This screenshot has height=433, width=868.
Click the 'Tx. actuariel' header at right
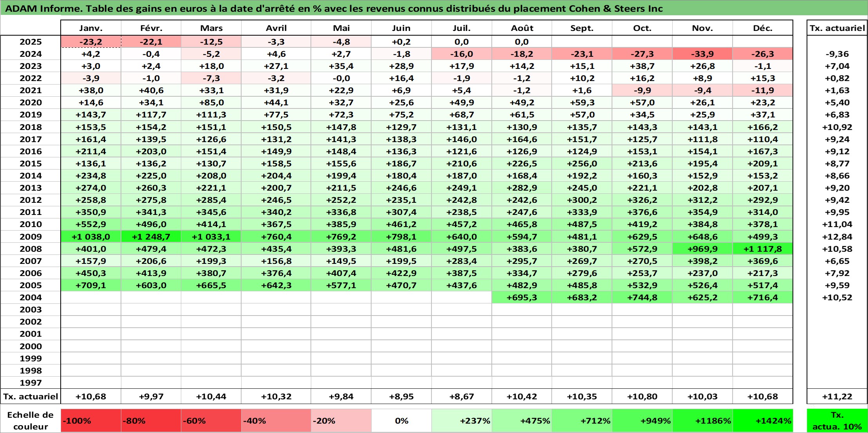(837, 28)
